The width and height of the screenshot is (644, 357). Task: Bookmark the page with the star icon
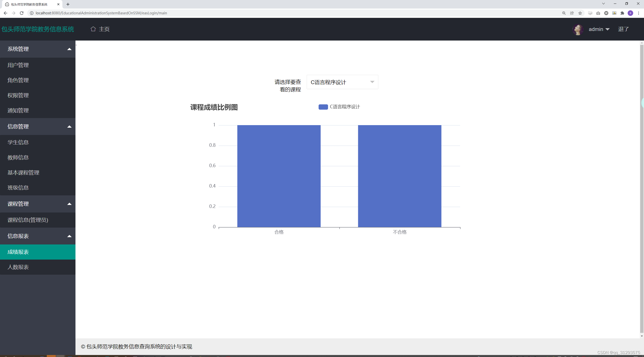[580, 13]
